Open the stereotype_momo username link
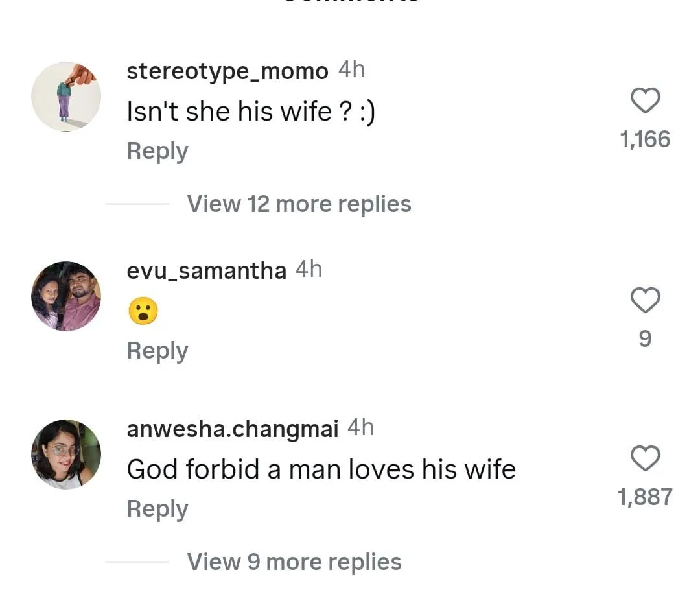The image size is (700, 603). click(x=227, y=71)
